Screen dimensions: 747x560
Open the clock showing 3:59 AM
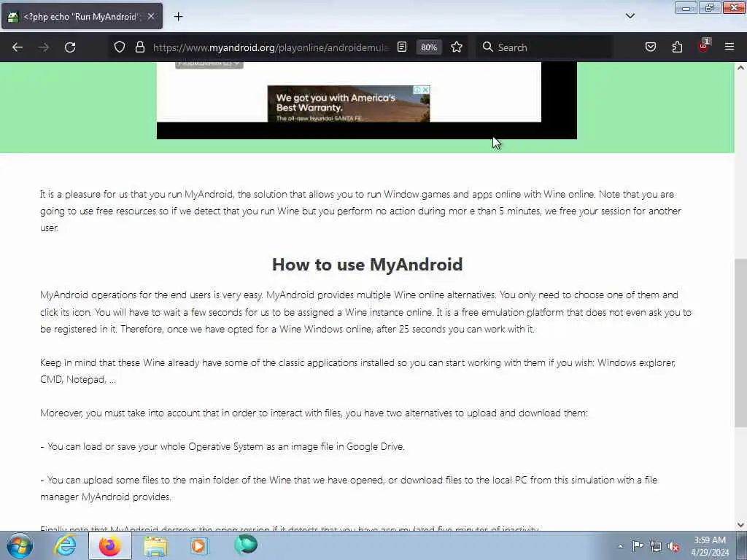[x=710, y=546]
